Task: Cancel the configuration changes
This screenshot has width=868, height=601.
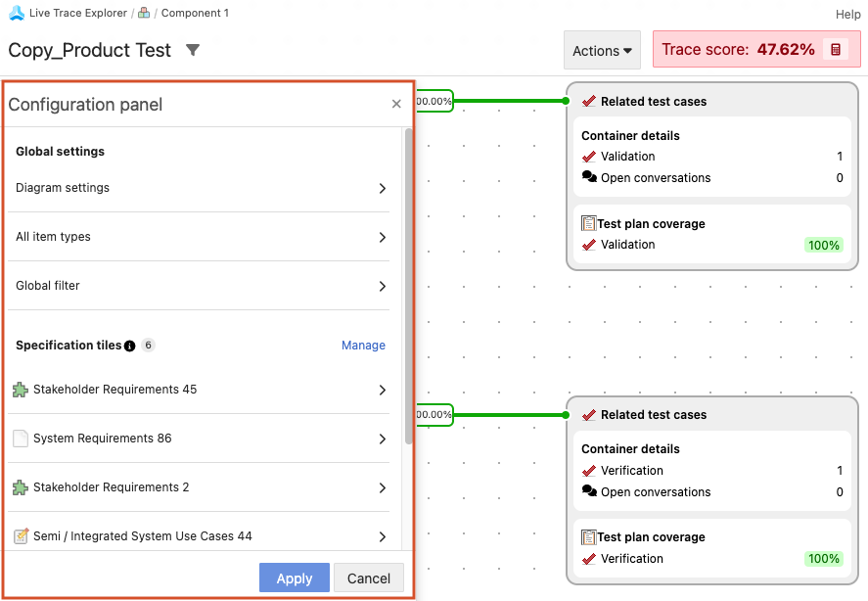Action: [x=369, y=578]
